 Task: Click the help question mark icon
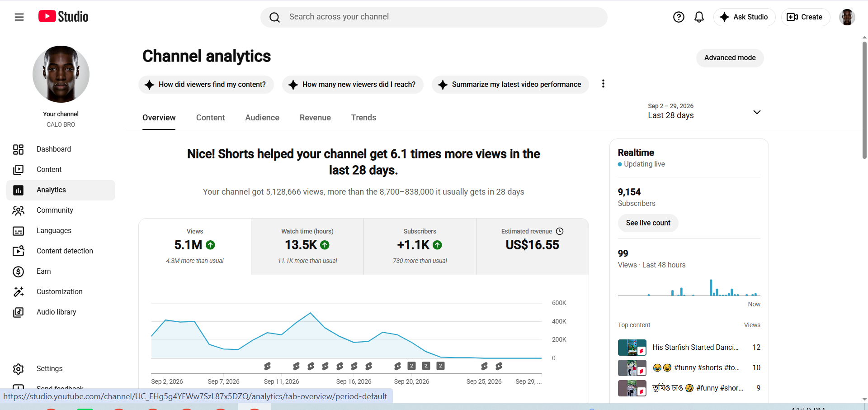[x=679, y=17]
